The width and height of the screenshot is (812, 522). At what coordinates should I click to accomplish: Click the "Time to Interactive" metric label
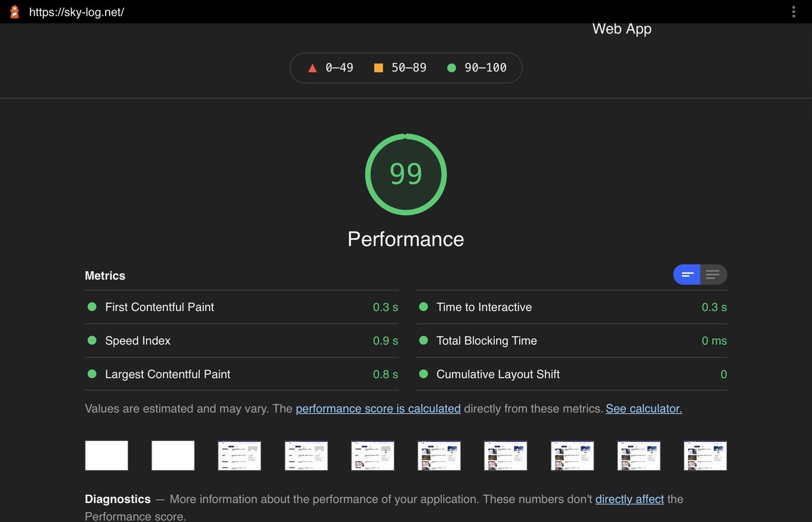coord(484,307)
